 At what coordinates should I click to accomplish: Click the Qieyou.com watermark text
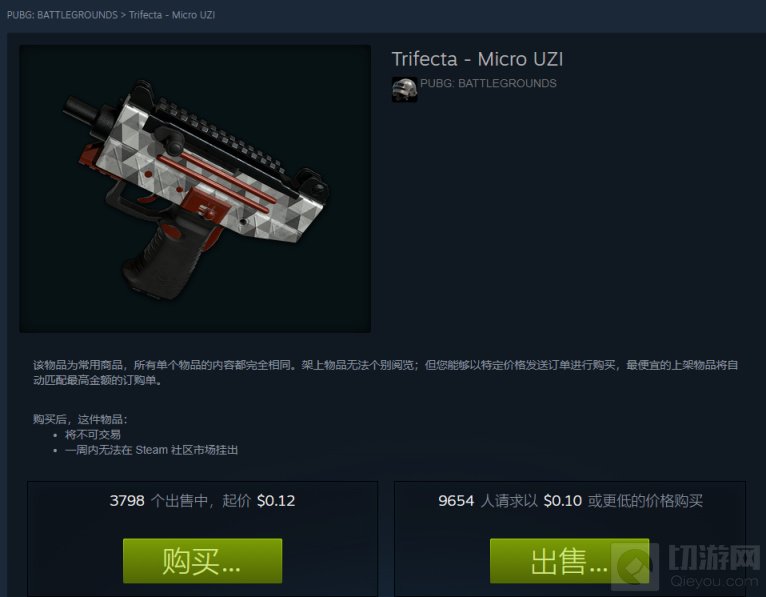[x=713, y=581]
